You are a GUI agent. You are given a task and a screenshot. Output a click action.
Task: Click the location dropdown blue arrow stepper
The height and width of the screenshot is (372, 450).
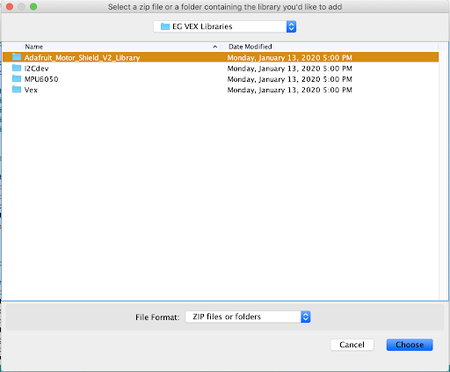click(x=291, y=27)
